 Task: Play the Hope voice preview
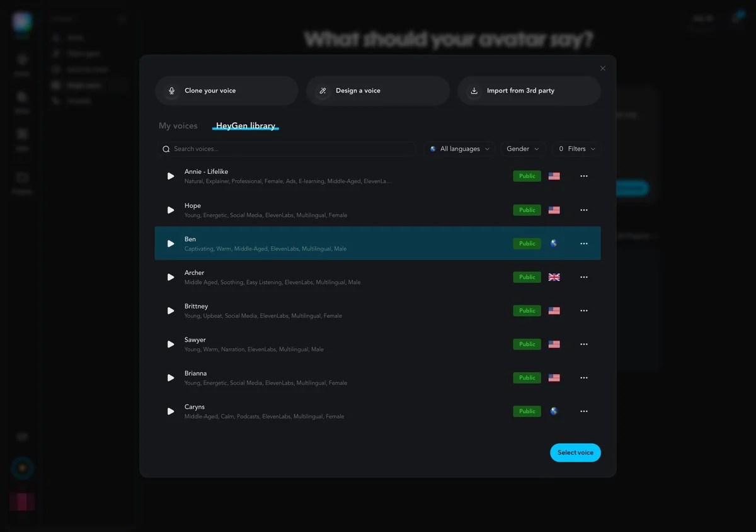click(171, 210)
